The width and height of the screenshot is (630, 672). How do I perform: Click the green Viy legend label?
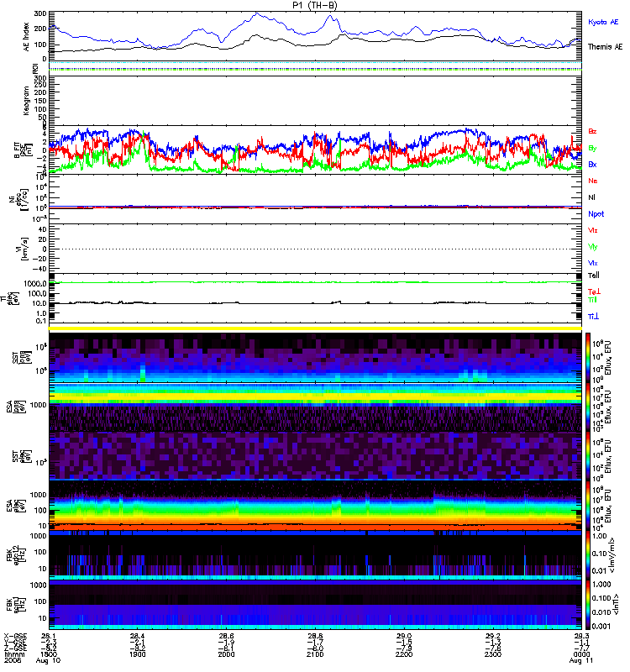pos(593,247)
